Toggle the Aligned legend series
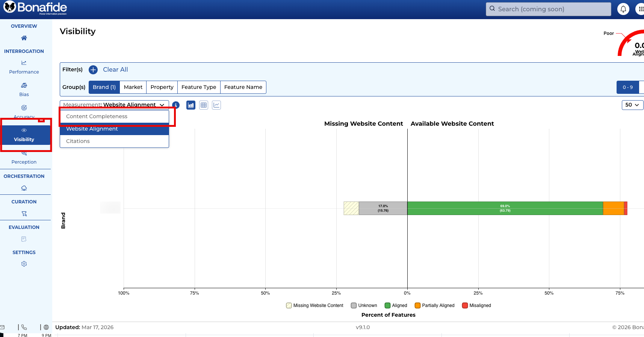 click(x=396, y=305)
